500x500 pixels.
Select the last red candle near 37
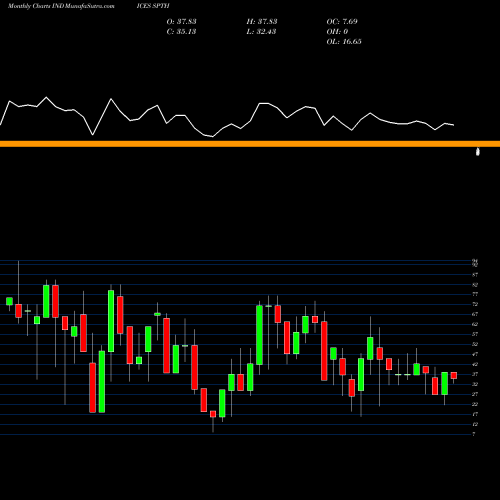pyautogui.click(x=454, y=375)
